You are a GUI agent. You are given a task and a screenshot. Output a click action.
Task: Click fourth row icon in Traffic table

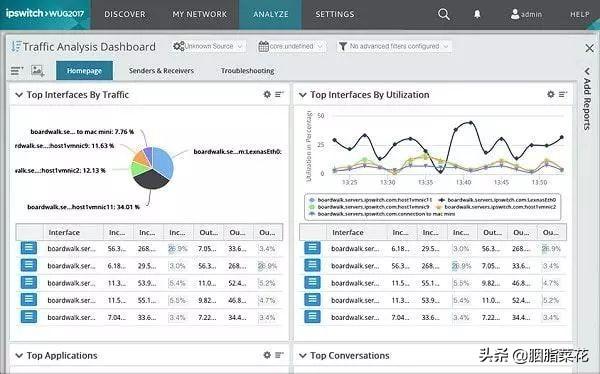[29, 300]
